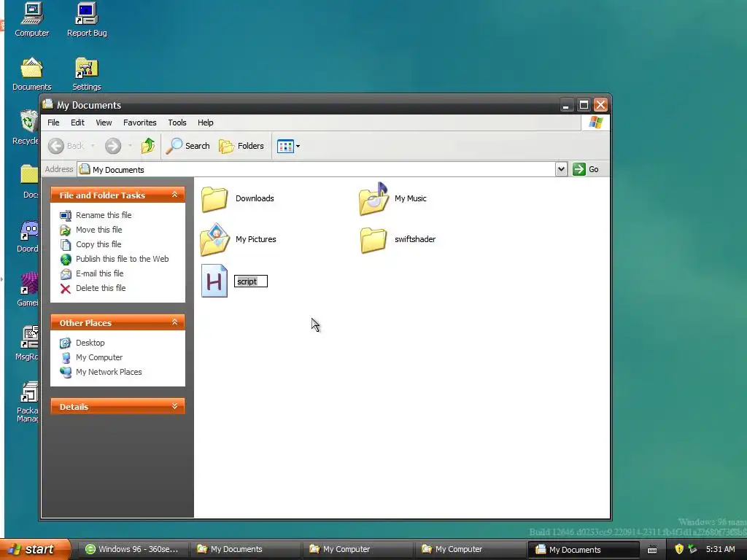This screenshot has height=560, width=747.
Task: Select the script file H icon
Action: click(214, 281)
